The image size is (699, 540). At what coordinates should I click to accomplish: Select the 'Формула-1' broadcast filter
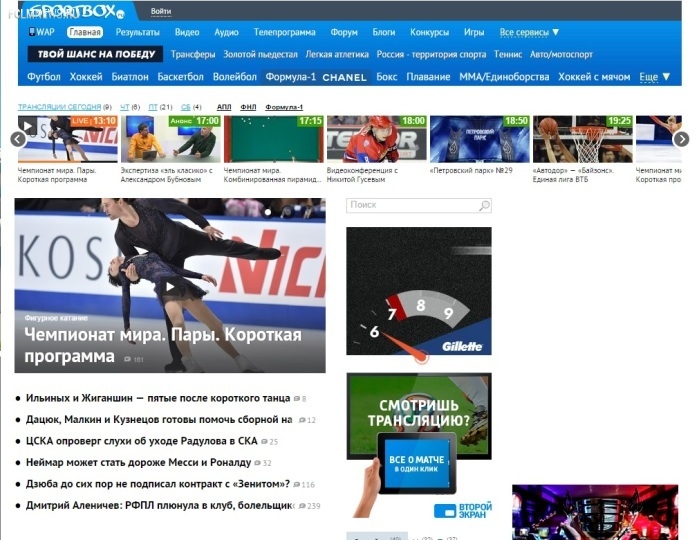tap(284, 107)
